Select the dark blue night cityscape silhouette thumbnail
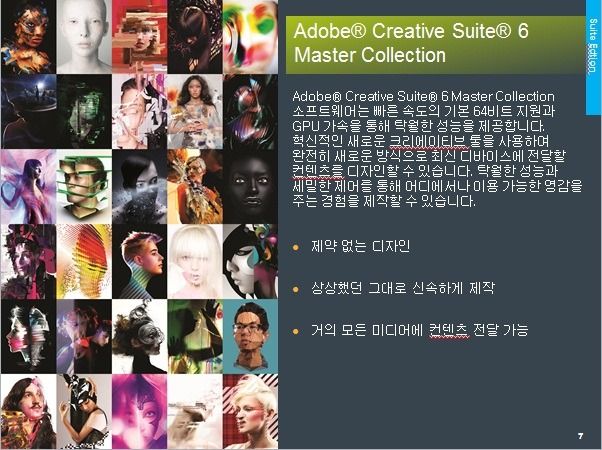The width and height of the screenshot is (602, 450). (x=29, y=111)
